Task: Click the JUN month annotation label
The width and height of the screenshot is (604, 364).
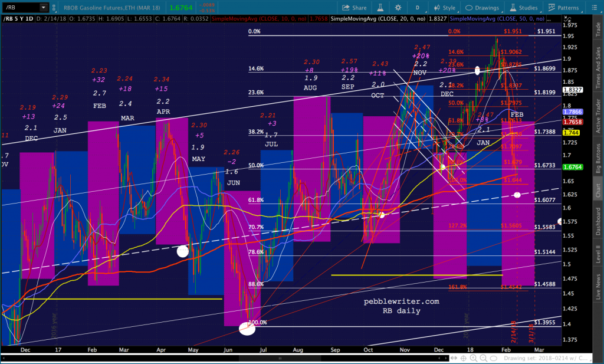Action: coord(234,182)
